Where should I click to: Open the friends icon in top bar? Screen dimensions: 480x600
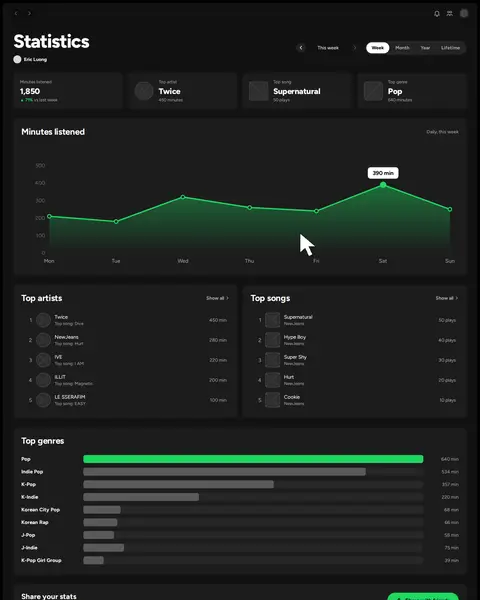click(450, 14)
